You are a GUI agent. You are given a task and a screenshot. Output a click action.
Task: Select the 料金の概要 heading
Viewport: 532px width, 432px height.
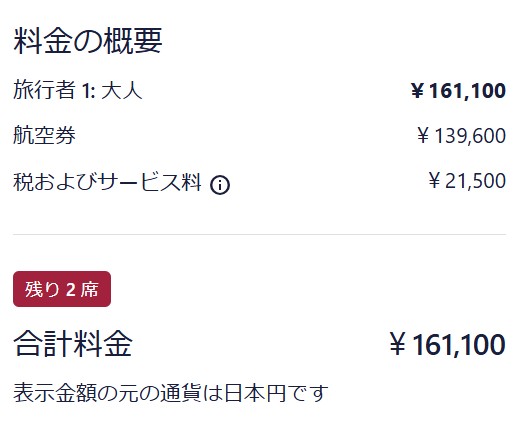[x=88, y=41]
